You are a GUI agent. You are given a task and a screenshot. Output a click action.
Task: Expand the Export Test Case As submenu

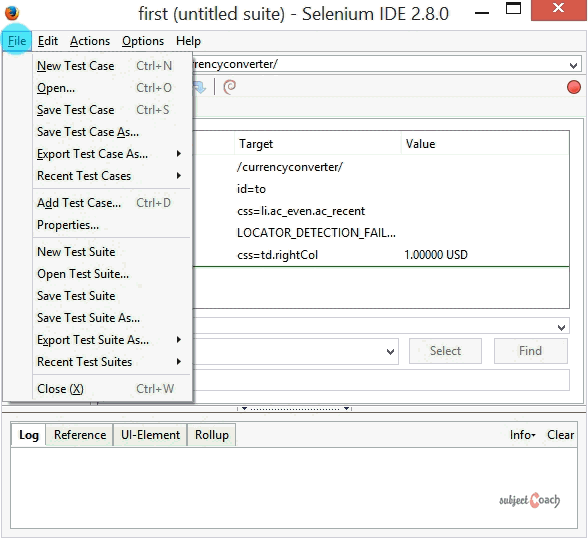(112, 154)
